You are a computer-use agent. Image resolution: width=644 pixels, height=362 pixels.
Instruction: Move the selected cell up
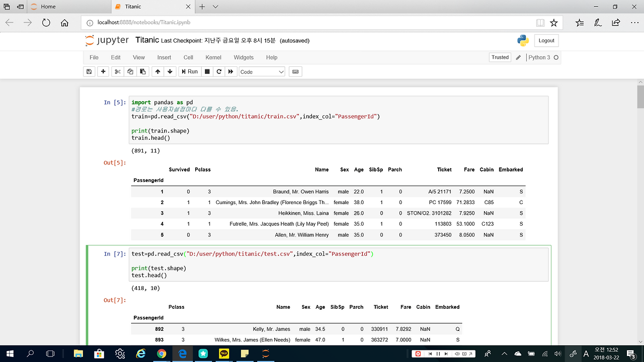coord(158,72)
